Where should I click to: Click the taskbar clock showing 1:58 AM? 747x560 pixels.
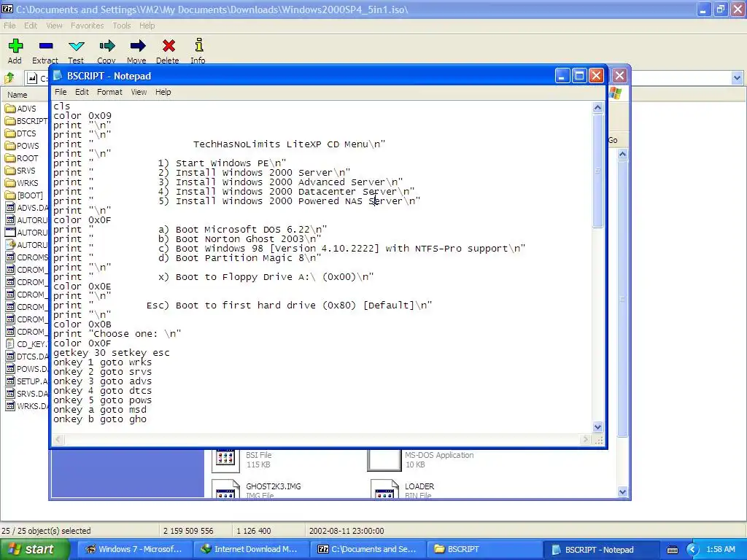tap(720, 549)
